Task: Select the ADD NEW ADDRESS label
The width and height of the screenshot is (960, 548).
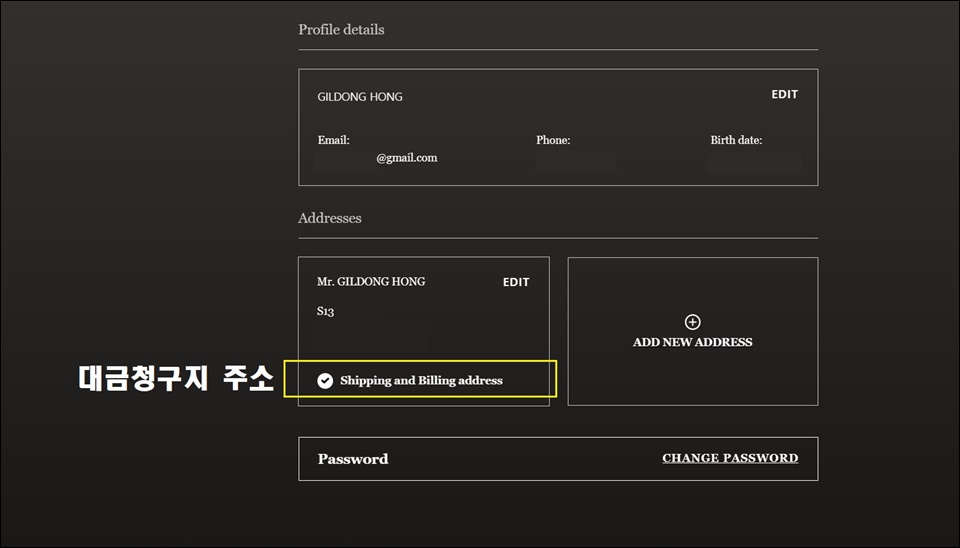Action: (x=692, y=342)
